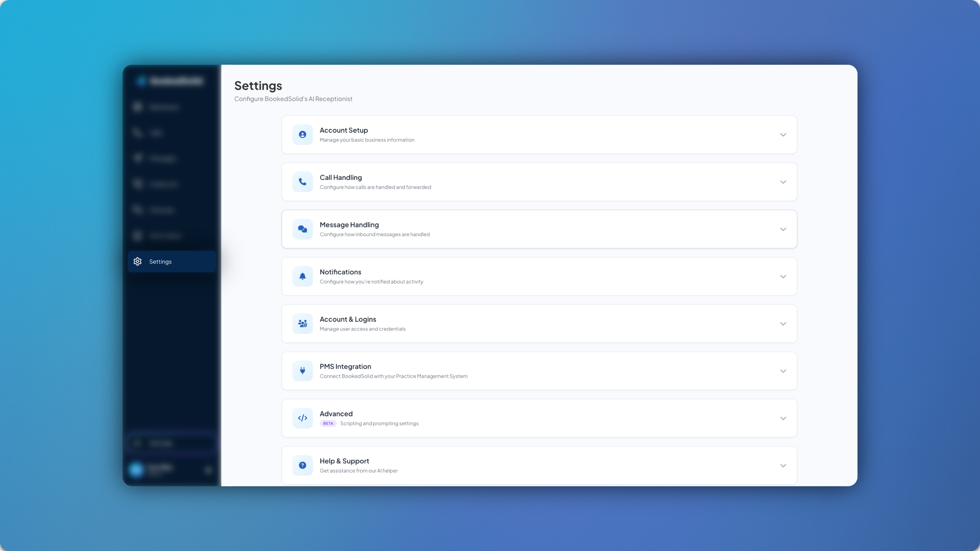The height and width of the screenshot is (551, 980).
Task: Click the Advanced section heading
Action: click(x=336, y=414)
